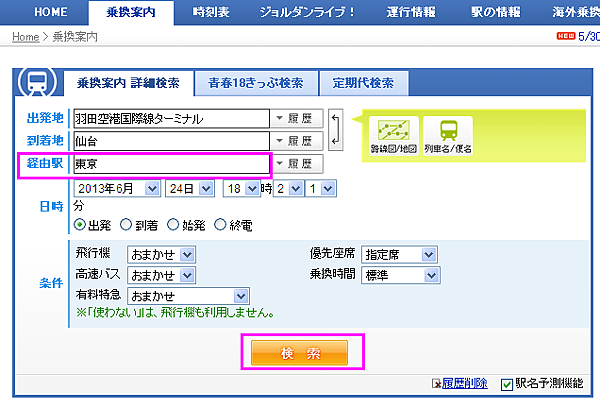Click the Home breadcrumb link
This screenshot has height=408, width=600.
click(x=26, y=37)
